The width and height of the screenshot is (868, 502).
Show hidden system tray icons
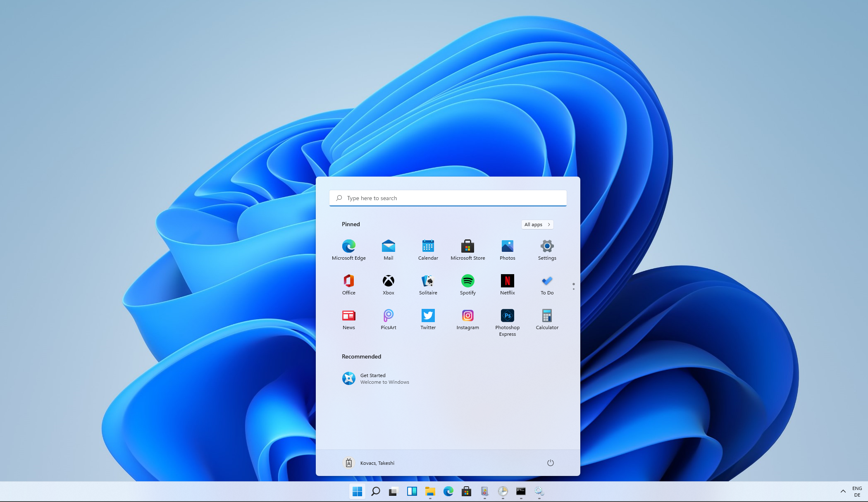coord(844,491)
